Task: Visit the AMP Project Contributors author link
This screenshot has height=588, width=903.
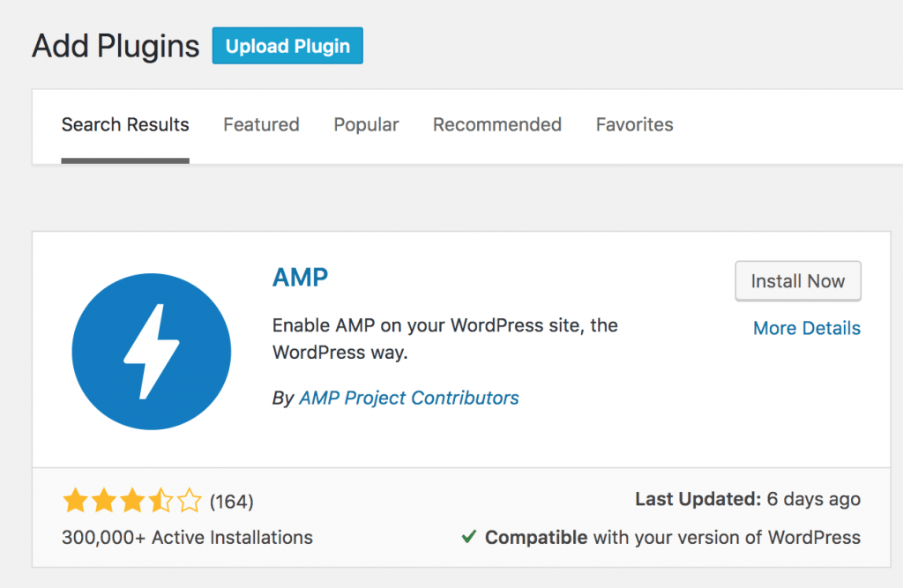Action: [x=409, y=398]
